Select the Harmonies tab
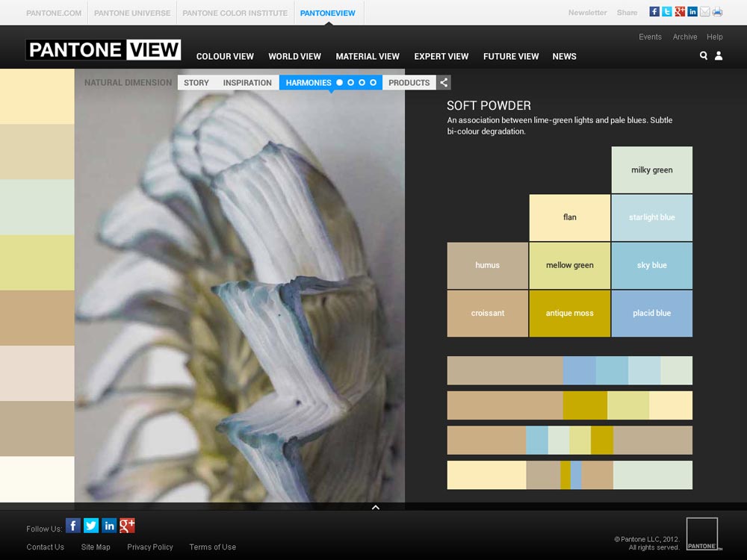The width and height of the screenshot is (747, 560). point(309,82)
